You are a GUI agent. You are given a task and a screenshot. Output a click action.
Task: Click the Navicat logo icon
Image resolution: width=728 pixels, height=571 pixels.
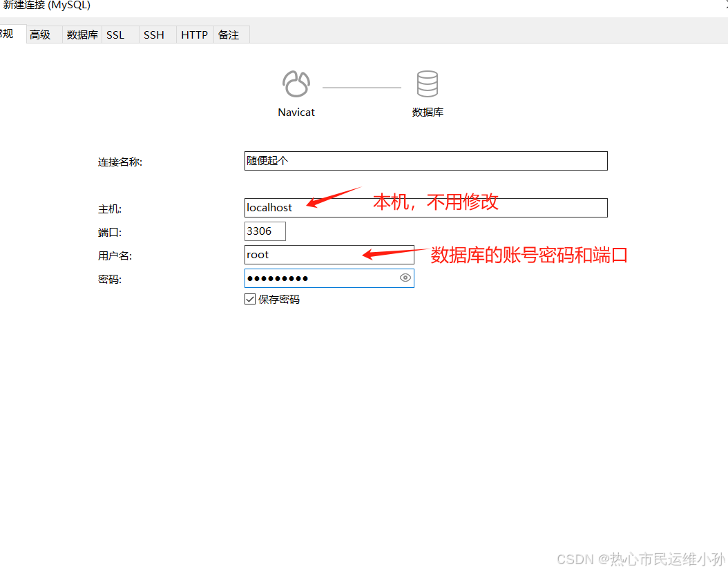(296, 84)
